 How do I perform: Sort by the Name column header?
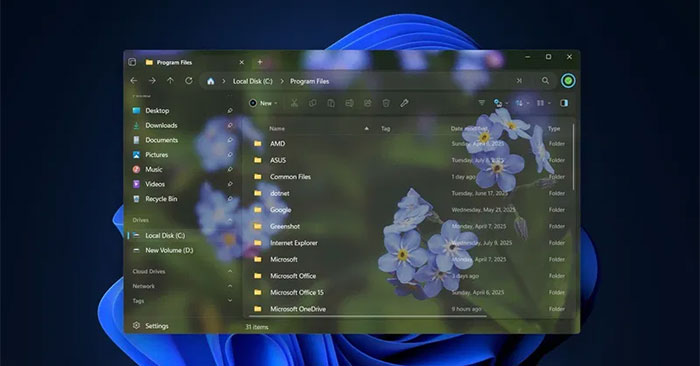pyautogui.click(x=277, y=129)
